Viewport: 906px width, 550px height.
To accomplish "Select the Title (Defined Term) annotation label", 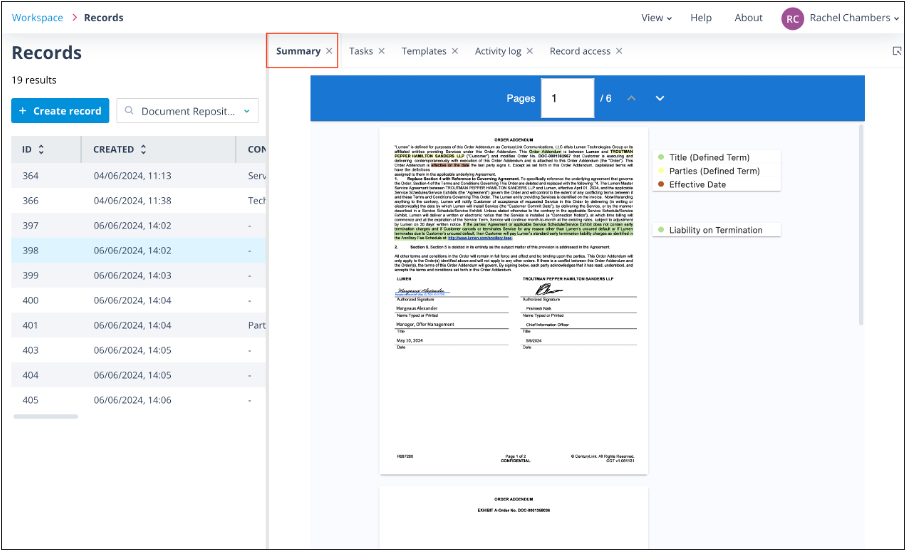I will pyautogui.click(x=709, y=157).
